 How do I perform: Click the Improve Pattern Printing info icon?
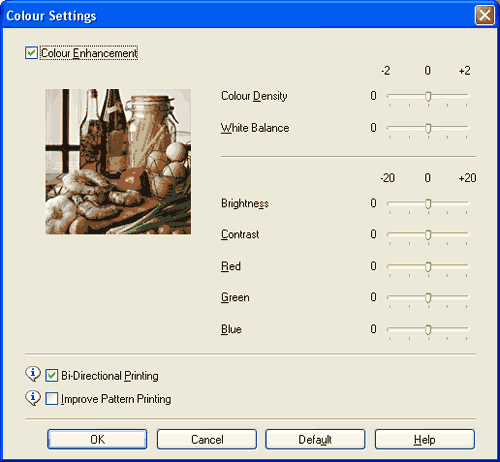click(x=33, y=398)
